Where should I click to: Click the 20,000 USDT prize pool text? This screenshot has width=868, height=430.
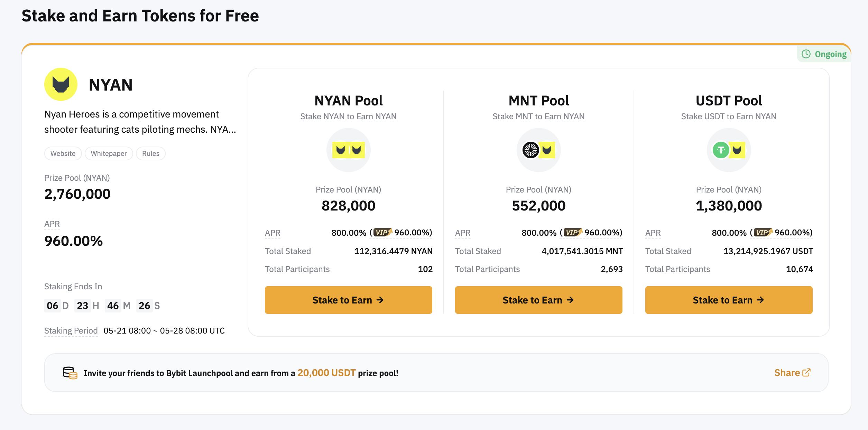[326, 373]
